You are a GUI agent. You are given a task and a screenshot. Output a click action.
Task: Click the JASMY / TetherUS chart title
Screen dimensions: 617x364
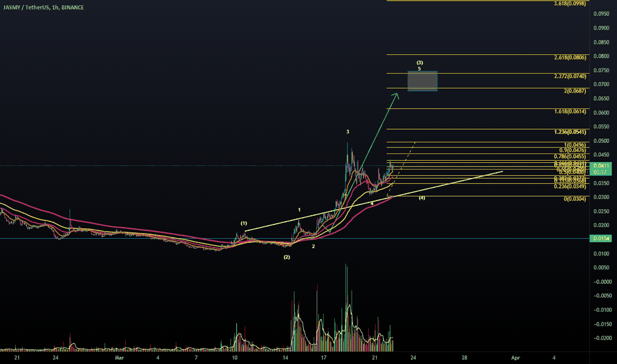[x=43, y=7]
